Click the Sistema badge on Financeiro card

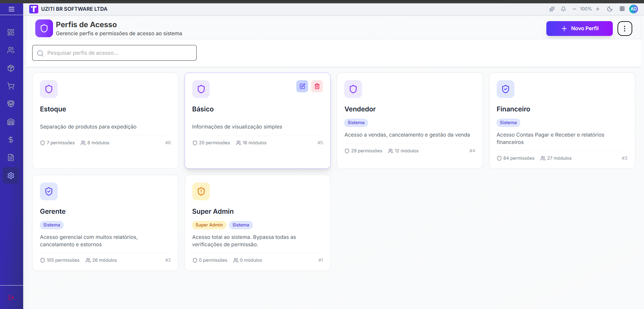(x=508, y=123)
